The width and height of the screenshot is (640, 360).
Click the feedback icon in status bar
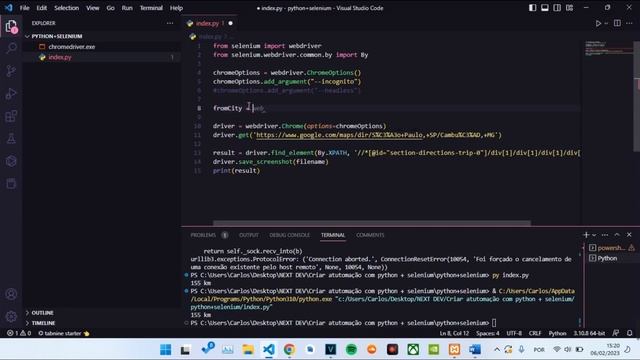616,333
